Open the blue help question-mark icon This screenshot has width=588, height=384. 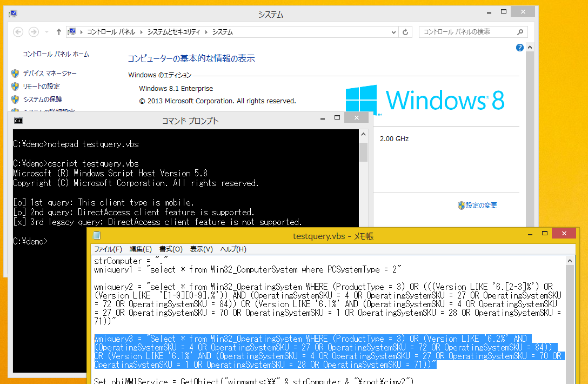(519, 48)
